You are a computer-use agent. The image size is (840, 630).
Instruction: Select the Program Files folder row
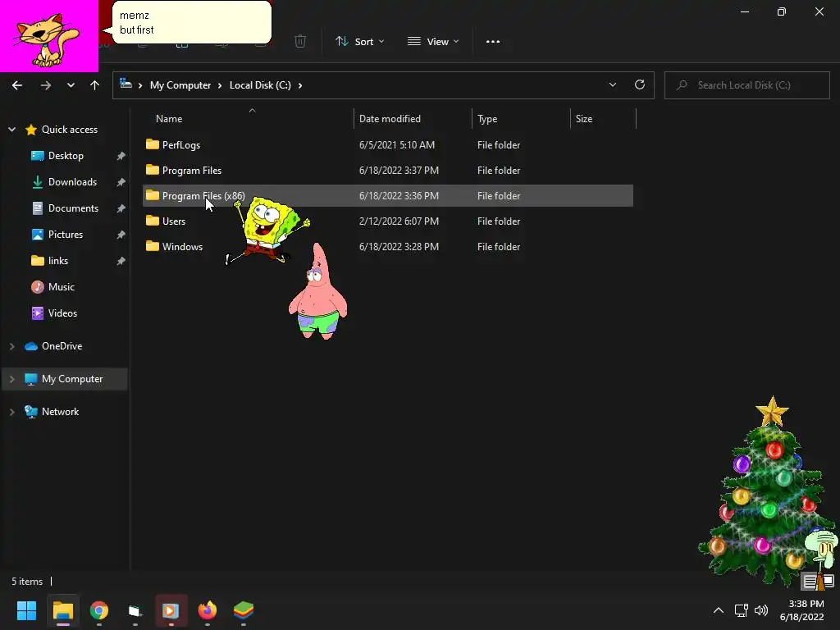[388, 171]
